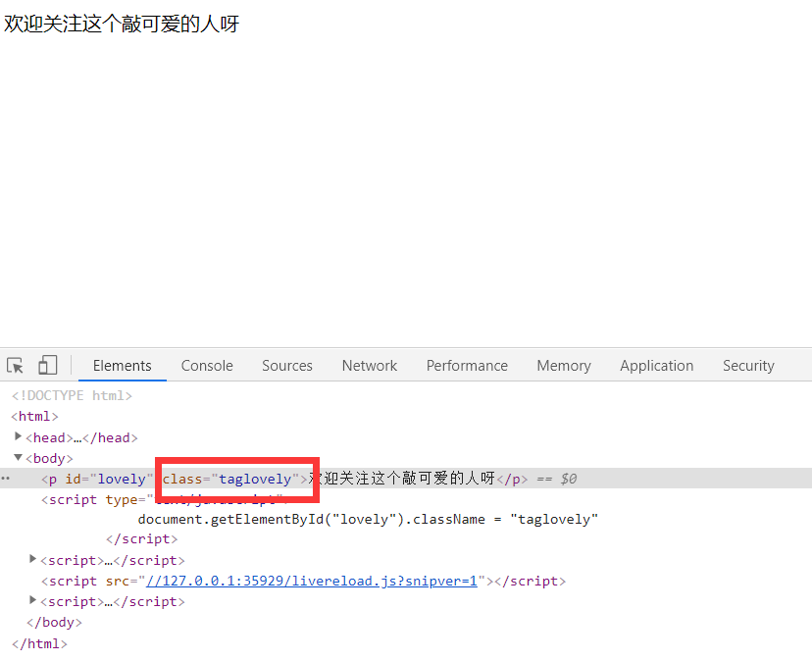812x661 pixels.
Task: Collapse the body element node
Action: click(x=18, y=457)
